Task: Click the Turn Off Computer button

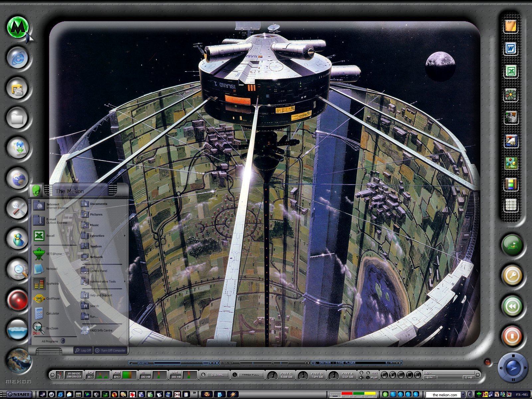Action: click(110, 350)
